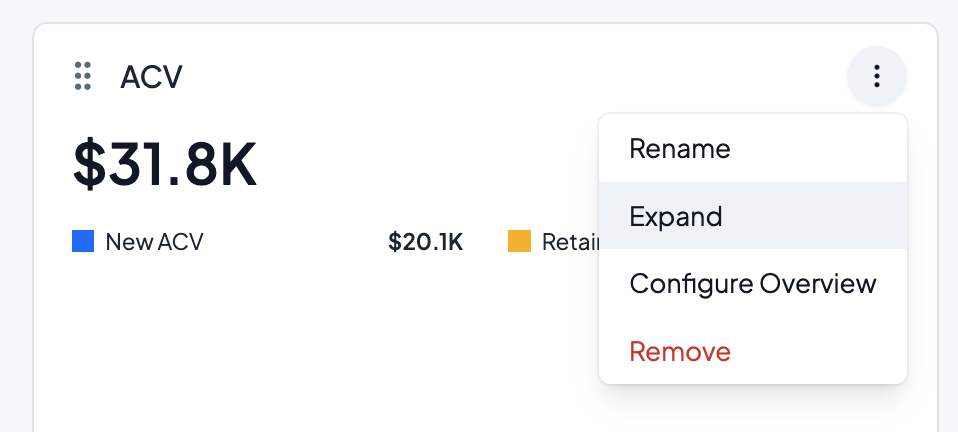Open Configure Overview from the menu
This screenshot has width=958, height=432.
coord(752,284)
